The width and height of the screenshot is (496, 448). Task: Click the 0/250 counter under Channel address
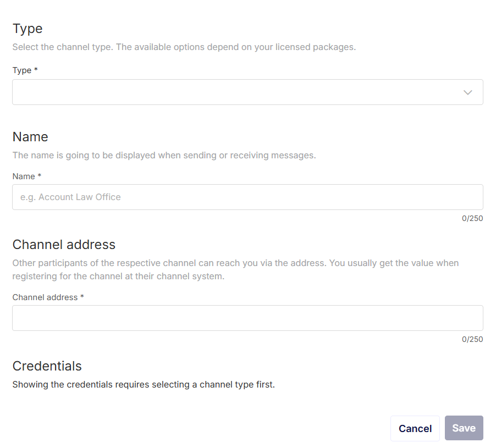pyautogui.click(x=472, y=339)
